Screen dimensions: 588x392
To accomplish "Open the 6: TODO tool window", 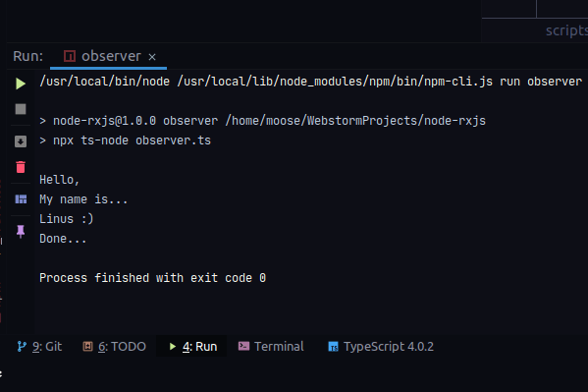I will coord(115,346).
